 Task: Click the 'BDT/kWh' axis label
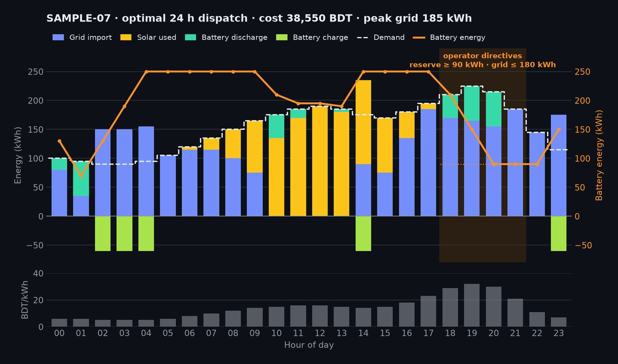click(x=25, y=300)
